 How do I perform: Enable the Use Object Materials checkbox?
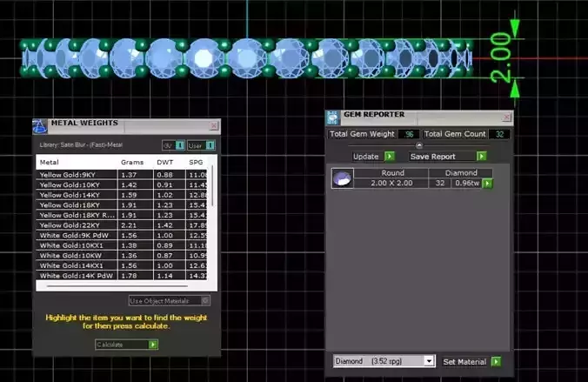(205, 300)
